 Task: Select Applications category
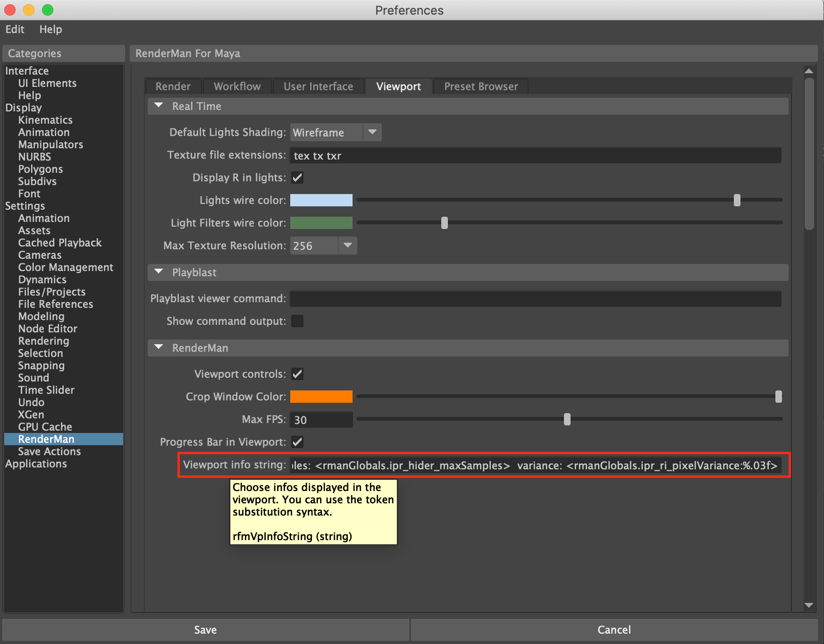tap(36, 464)
